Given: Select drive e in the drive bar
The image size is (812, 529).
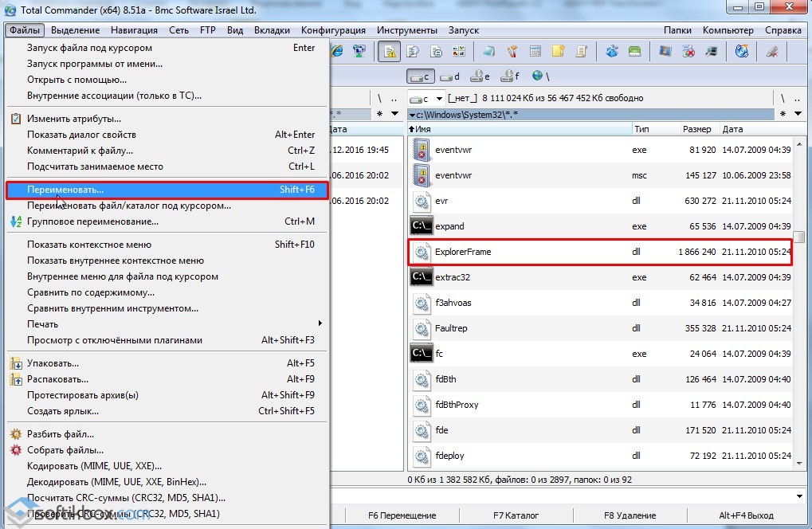Looking at the screenshot, I should 480,76.
